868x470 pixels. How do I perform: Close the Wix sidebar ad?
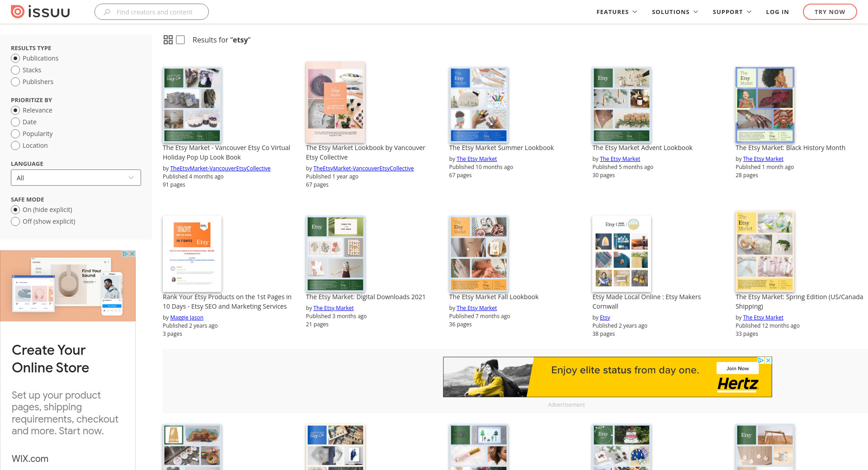coord(132,254)
